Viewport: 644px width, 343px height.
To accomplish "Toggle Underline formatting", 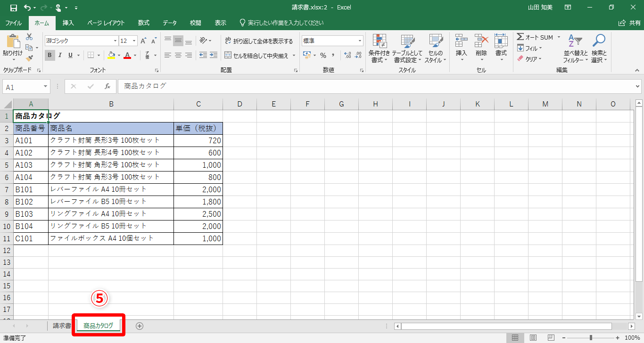I will pyautogui.click(x=71, y=55).
